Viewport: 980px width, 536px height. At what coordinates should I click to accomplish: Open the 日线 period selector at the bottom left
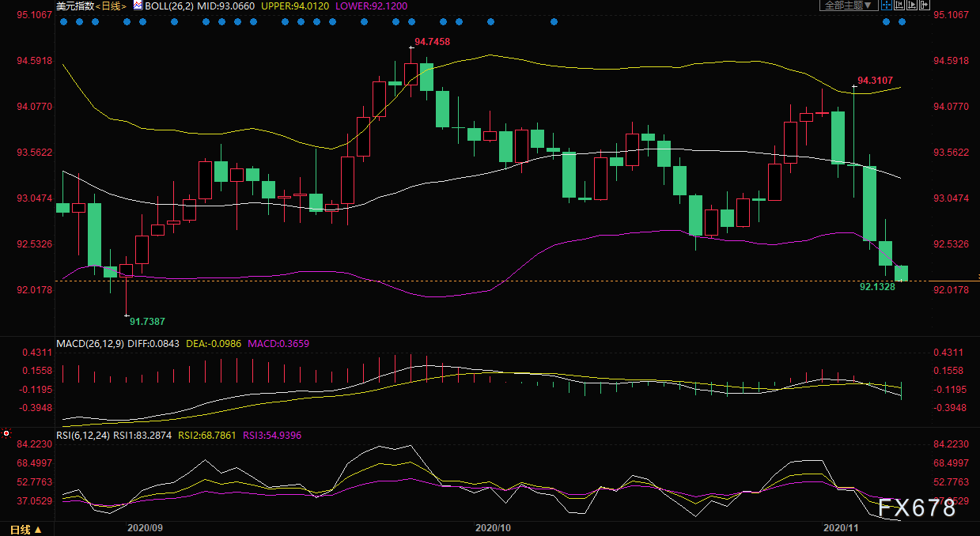coord(25,529)
